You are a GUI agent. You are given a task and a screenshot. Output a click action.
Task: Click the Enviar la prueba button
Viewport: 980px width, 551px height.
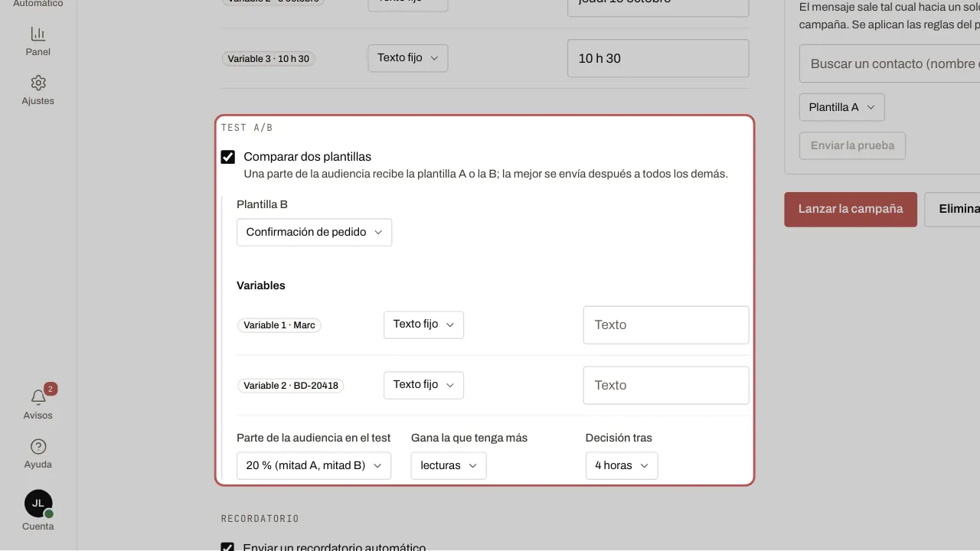pos(852,145)
